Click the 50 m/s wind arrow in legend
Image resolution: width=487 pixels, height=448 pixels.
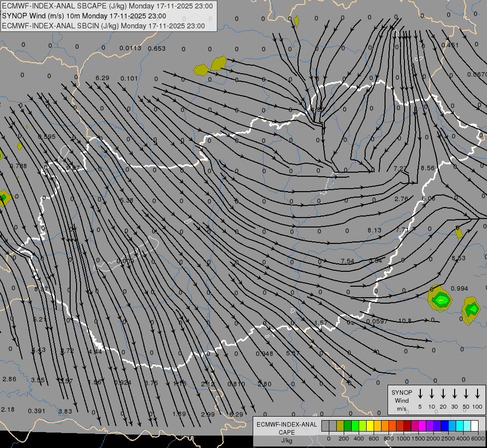click(466, 394)
